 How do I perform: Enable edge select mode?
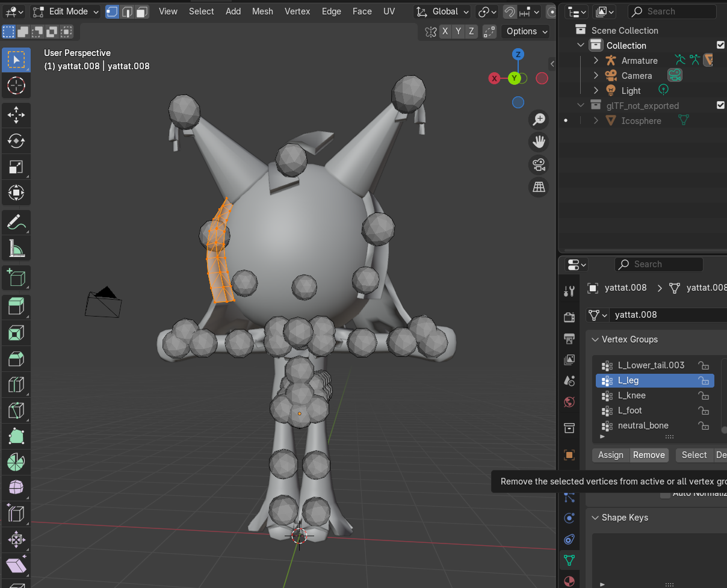127,11
